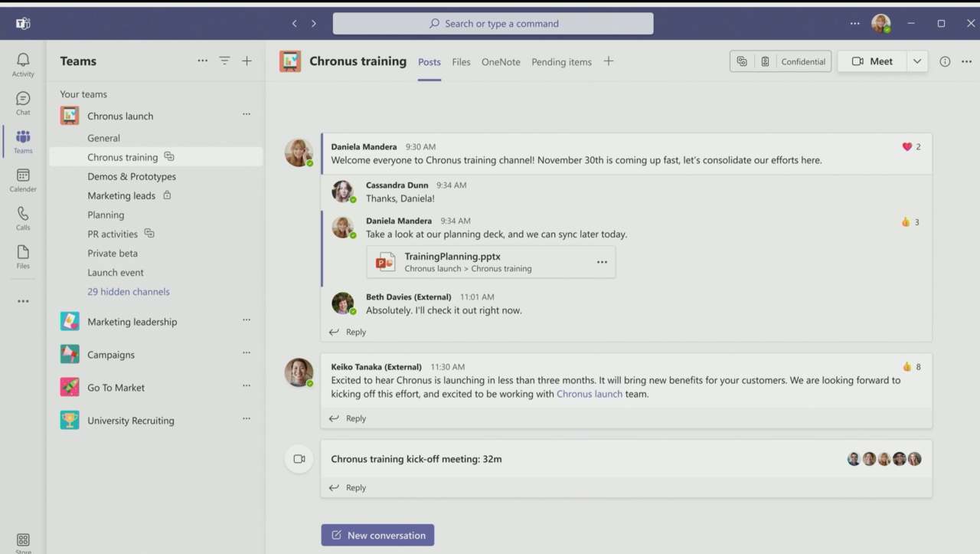Switch to the Files tab
Image resolution: width=980 pixels, height=554 pixels.
click(461, 61)
